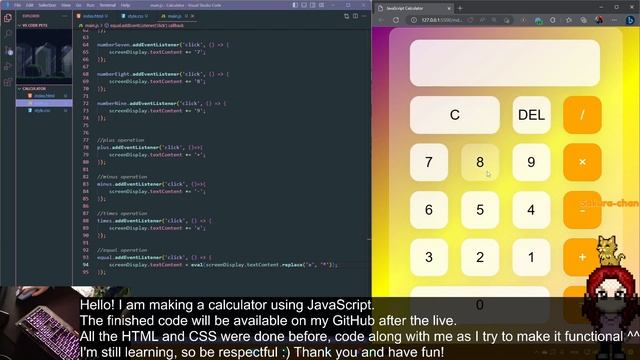Open the Explorer view in VS Code activity bar
640x360 pixels.
pyautogui.click(x=8, y=18)
